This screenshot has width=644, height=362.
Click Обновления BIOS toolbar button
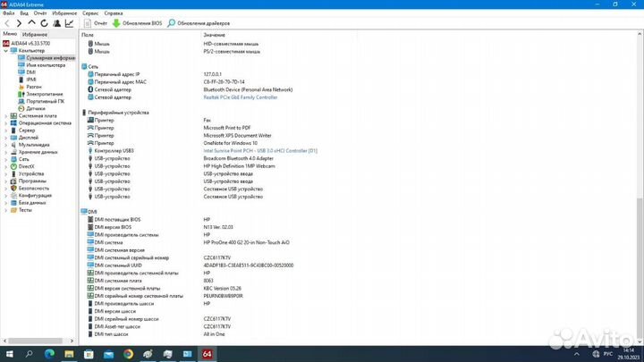[137, 23]
